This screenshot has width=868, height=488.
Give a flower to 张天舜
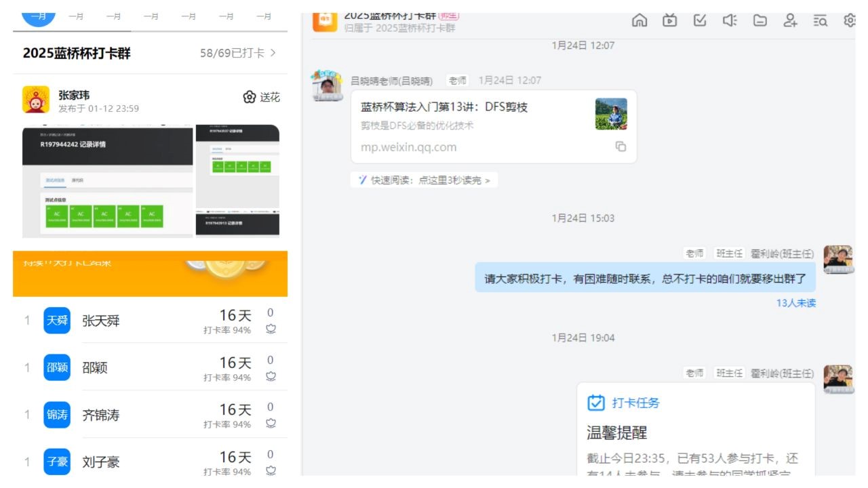[x=271, y=329]
